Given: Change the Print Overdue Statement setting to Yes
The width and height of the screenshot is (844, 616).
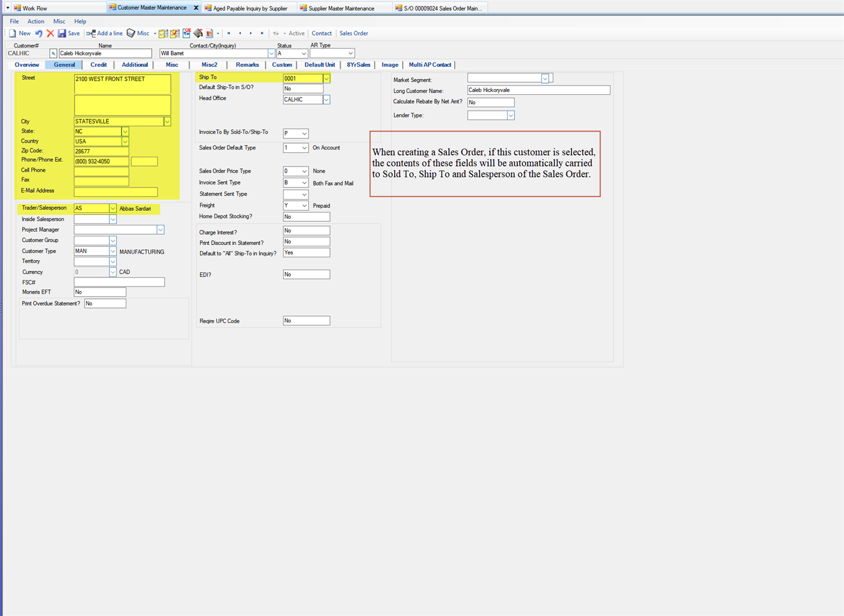Looking at the screenshot, I should click(105, 303).
